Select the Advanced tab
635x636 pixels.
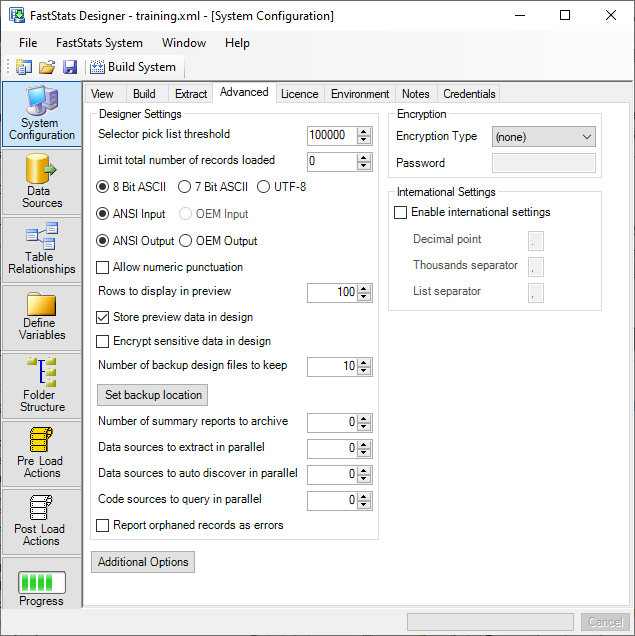click(x=244, y=92)
